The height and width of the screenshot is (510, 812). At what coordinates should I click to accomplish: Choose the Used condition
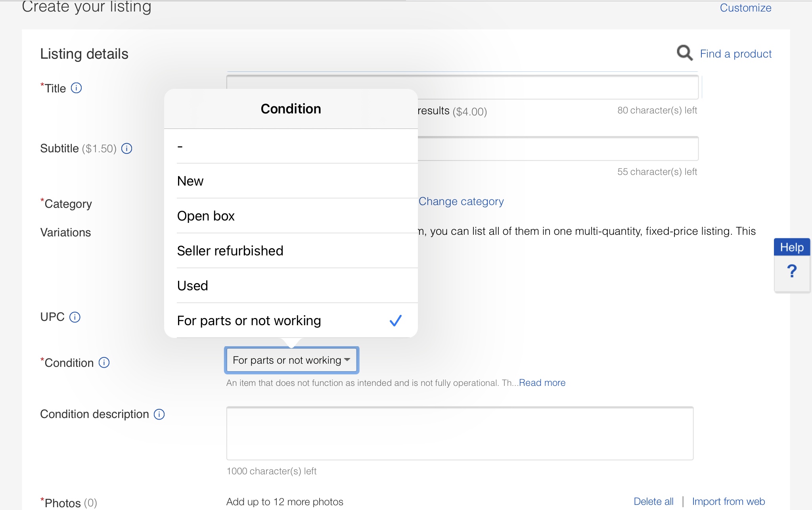[291, 286]
